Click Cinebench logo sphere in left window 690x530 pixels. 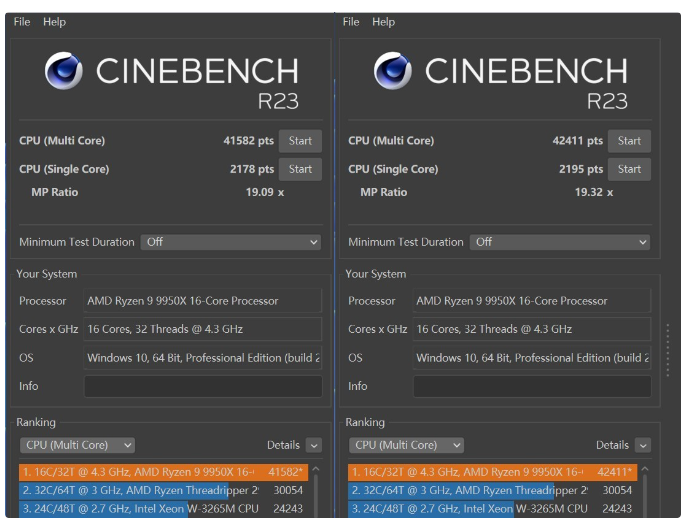coord(64,70)
